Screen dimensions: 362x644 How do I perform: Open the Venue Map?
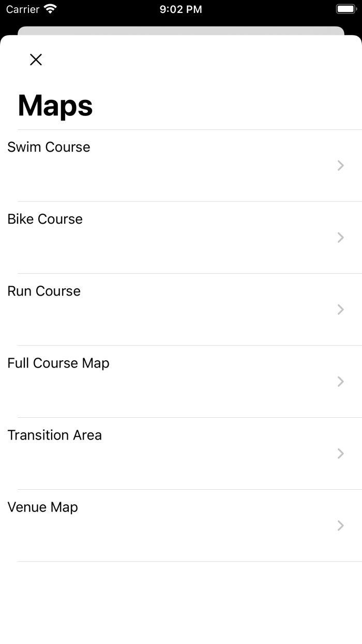[x=43, y=507]
